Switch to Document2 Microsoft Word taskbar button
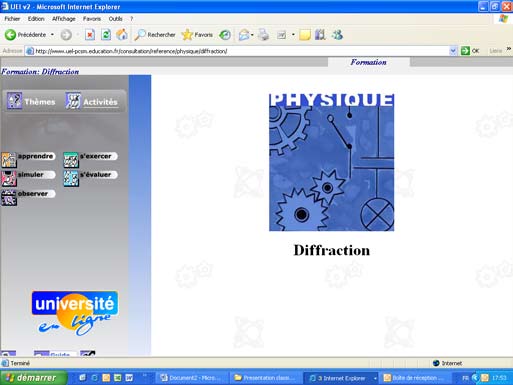Viewport: 513px width, 385px height. coord(192,378)
